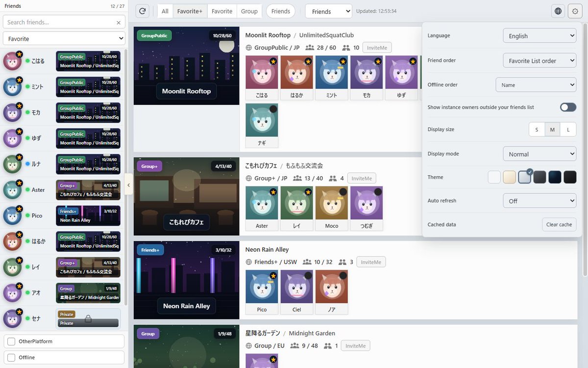Open the Friend order dropdown
The image size is (588, 368).
click(539, 61)
